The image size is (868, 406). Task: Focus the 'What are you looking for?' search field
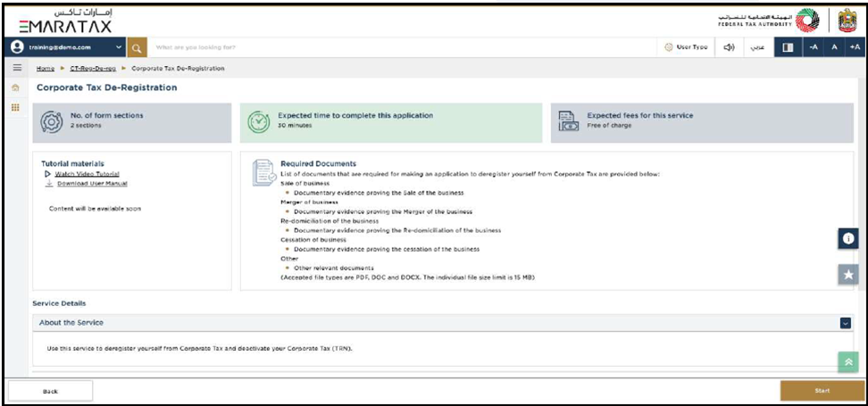click(268, 47)
